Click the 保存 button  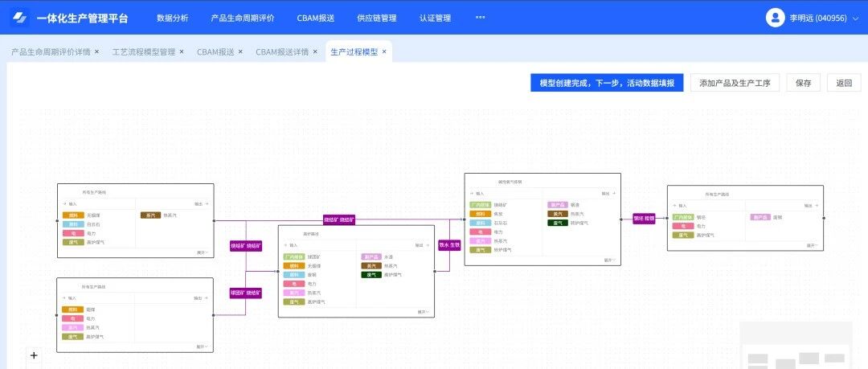point(803,83)
